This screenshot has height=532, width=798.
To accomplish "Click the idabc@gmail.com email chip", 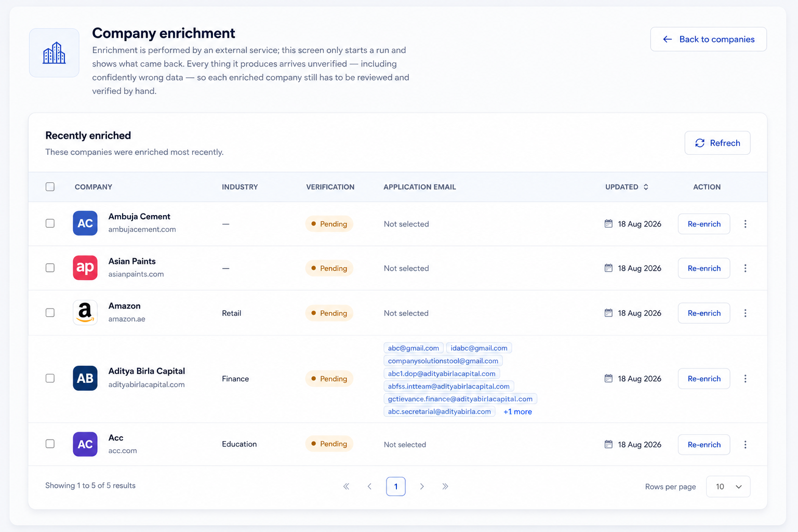I will point(479,348).
